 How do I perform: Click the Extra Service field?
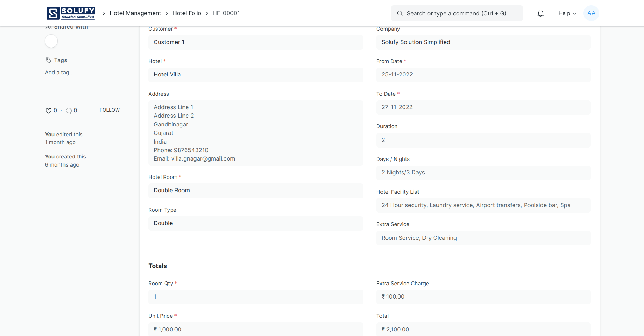point(483,238)
